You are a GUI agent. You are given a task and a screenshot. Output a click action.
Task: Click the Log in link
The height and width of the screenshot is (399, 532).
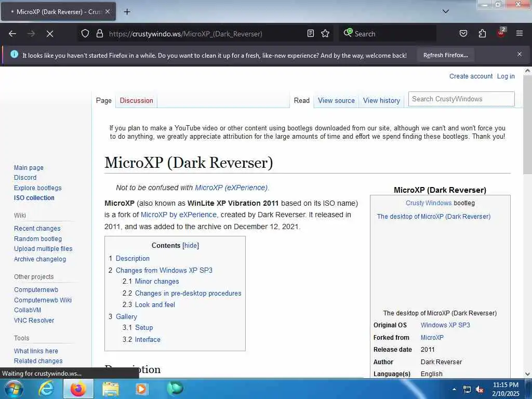click(x=506, y=76)
